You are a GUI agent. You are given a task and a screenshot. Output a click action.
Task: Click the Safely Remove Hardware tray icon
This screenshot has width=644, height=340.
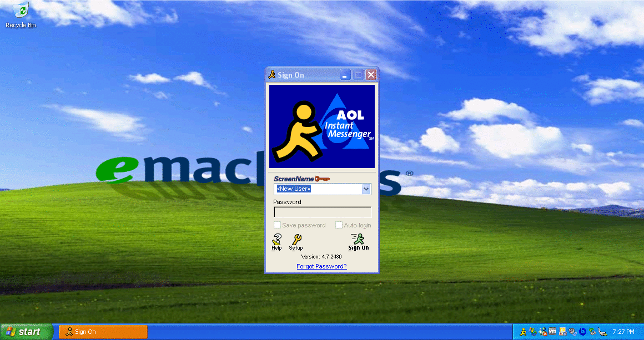(x=592, y=332)
